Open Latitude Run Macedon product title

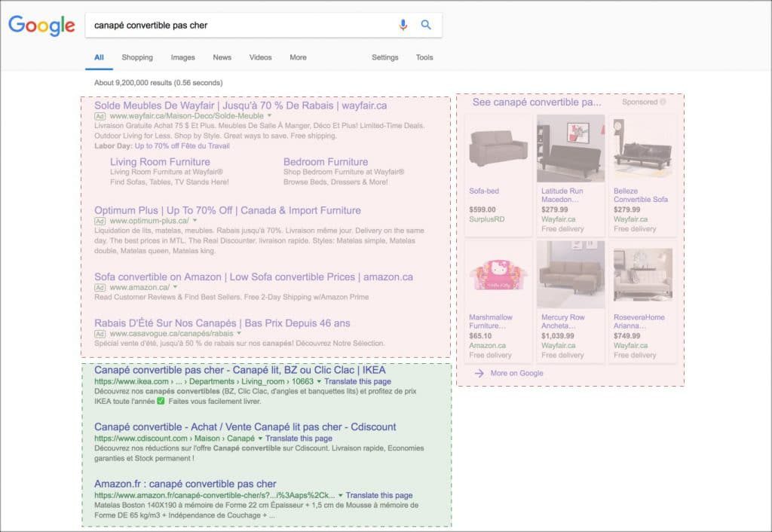pyautogui.click(x=562, y=195)
